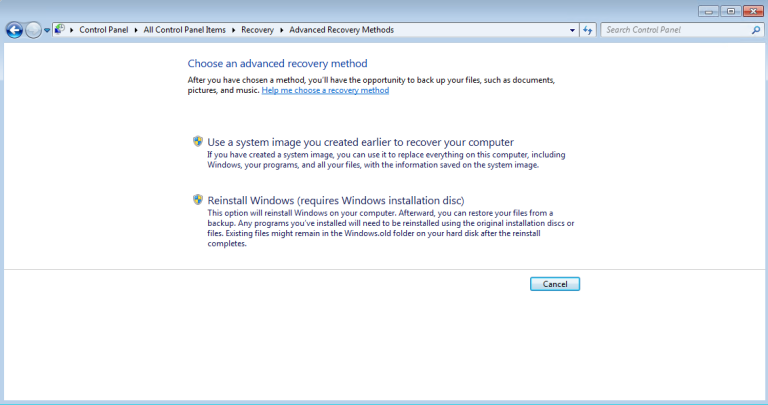Image resolution: width=768 pixels, height=405 pixels.
Task: Maximize the window
Action: click(731, 11)
